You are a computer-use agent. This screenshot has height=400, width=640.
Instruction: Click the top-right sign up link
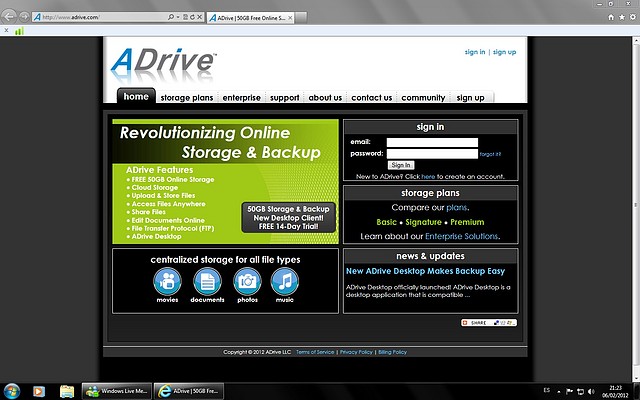click(x=504, y=52)
